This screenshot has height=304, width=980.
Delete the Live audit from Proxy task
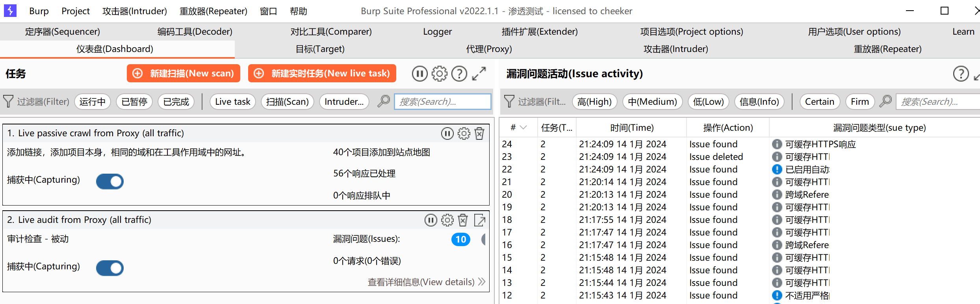[463, 220]
